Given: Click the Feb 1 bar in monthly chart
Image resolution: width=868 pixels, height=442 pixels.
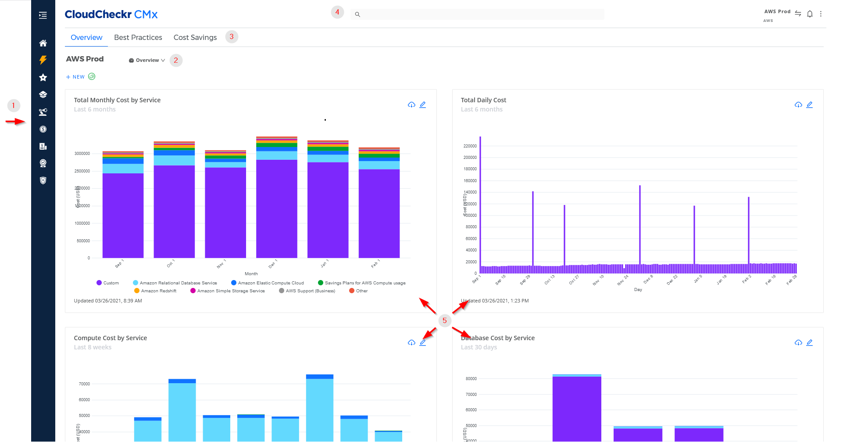Looking at the screenshot, I should tap(379, 203).
